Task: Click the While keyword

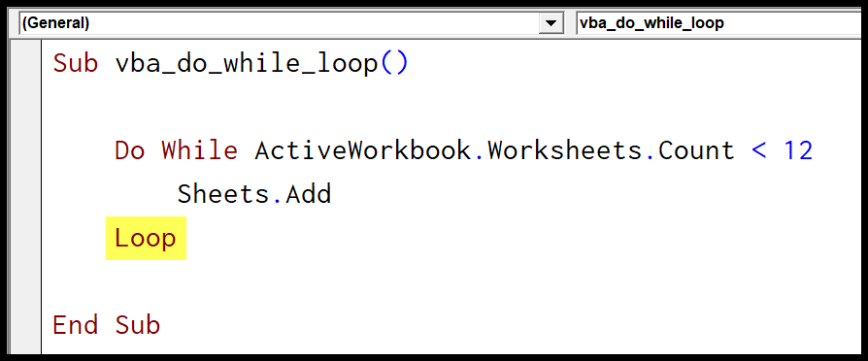Action: pos(200,150)
